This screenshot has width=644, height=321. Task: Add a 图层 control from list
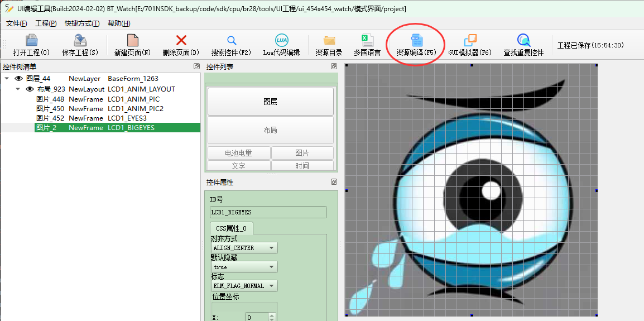(x=270, y=102)
